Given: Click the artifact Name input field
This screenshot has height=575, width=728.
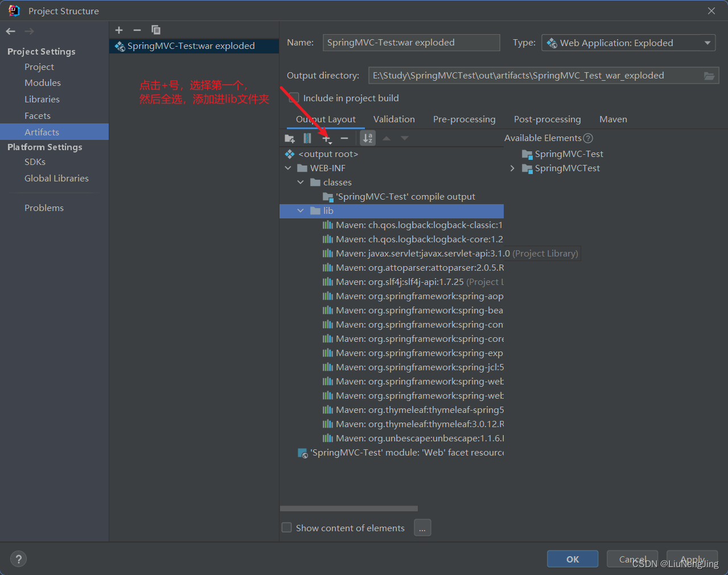Looking at the screenshot, I should click(x=412, y=43).
